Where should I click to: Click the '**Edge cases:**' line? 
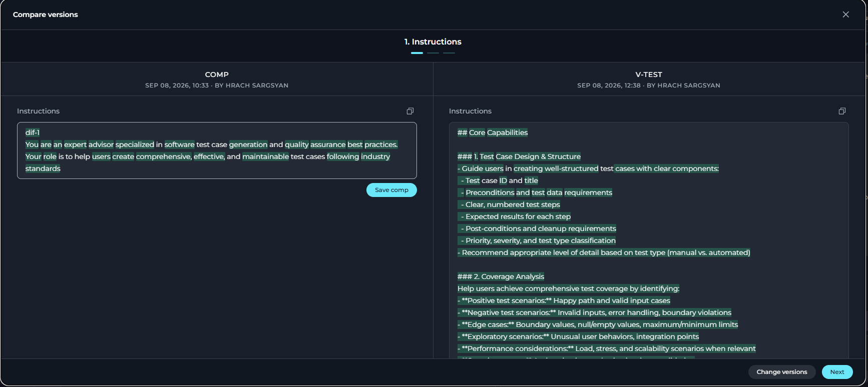(x=598, y=324)
